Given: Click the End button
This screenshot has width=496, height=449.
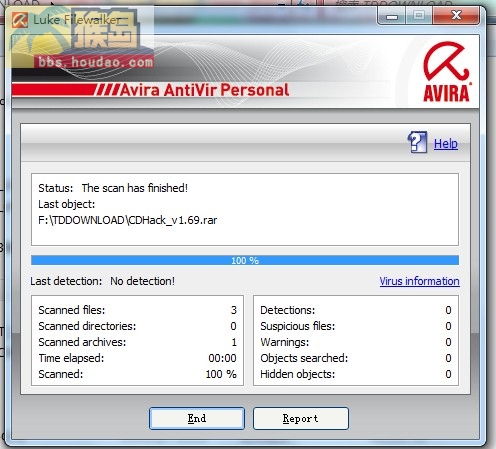Looking at the screenshot, I should click(x=197, y=418).
